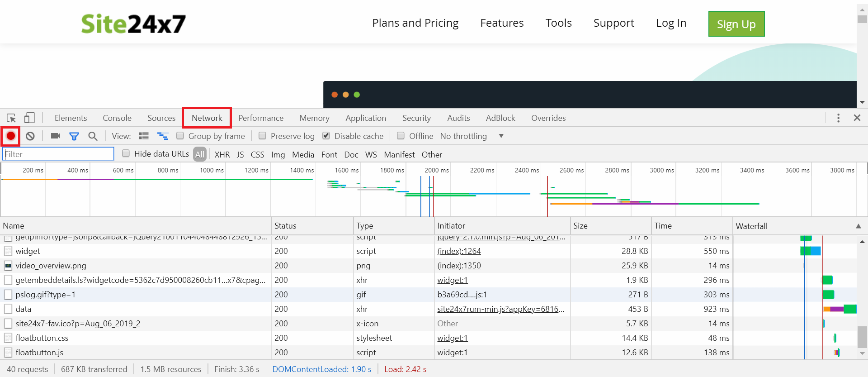Filter requests by XHR type

[222, 155]
